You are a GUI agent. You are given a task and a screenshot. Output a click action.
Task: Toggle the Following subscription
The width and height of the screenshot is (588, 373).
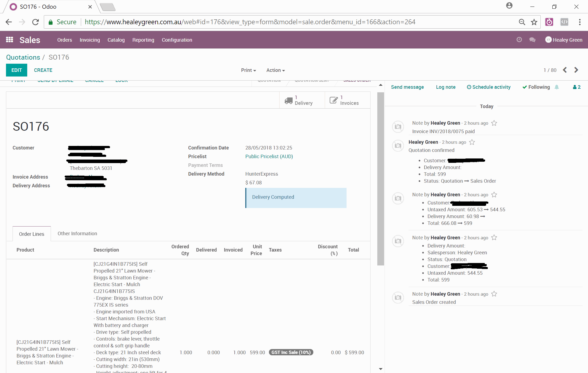click(x=536, y=87)
